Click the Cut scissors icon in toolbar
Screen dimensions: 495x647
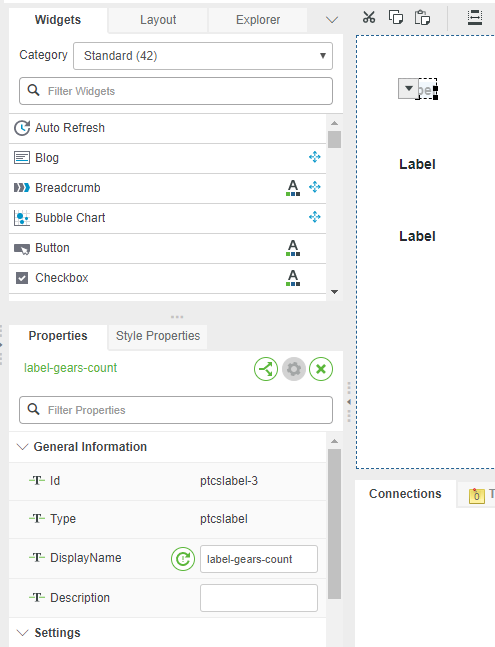click(x=369, y=17)
